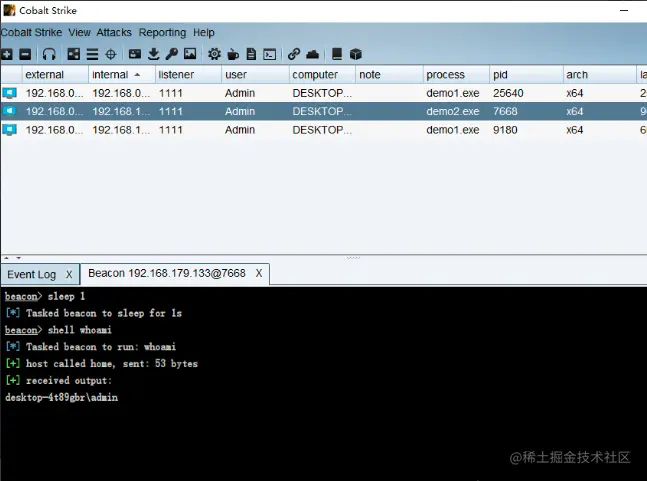
Task: View keystrokes via the key icon
Action: (172, 54)
